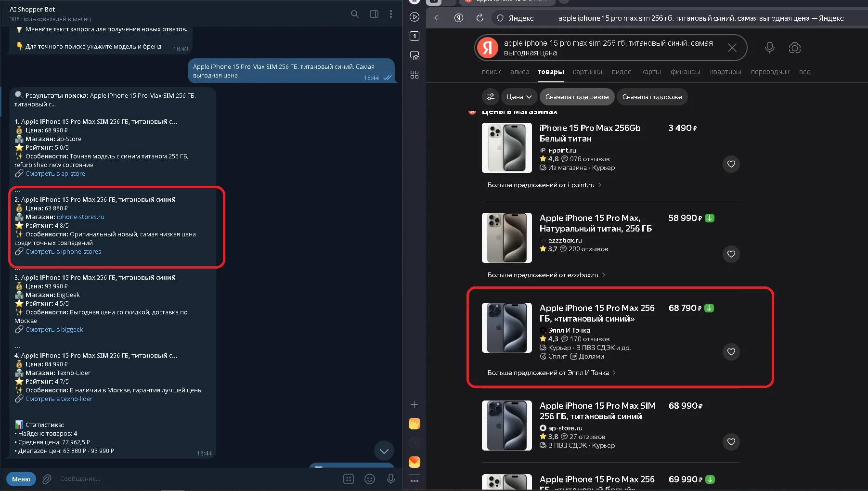The width and height of the screenshot is (868, 491).
Task: Open the Yandex voice search microphone
Action: point(770,48)
